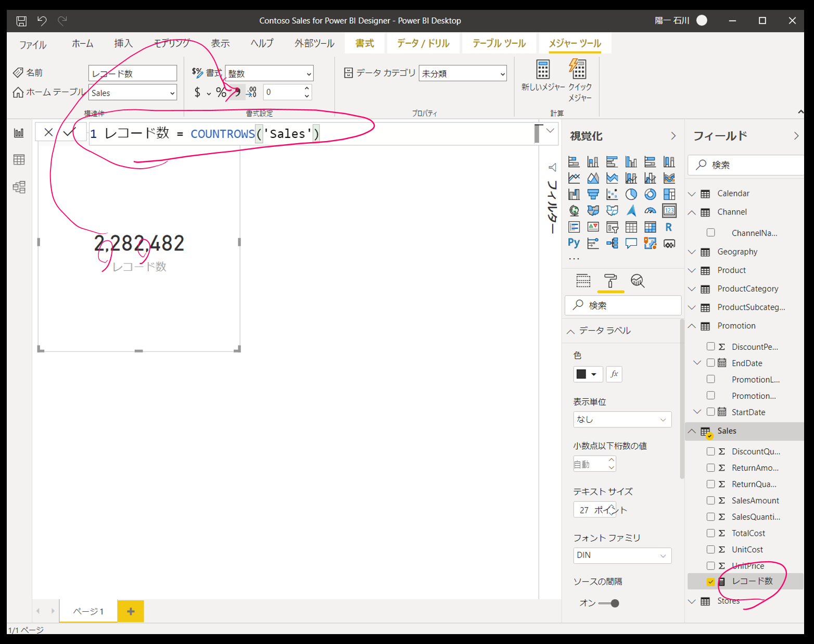Select the slicer visual with funnel
The height and width of the screenshot is (644, 814).
612,227
